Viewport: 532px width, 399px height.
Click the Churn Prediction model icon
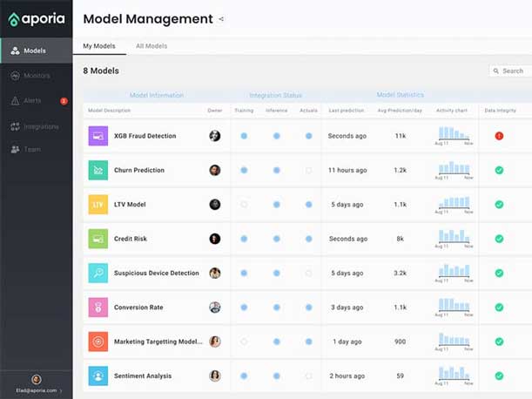point(98,170)
